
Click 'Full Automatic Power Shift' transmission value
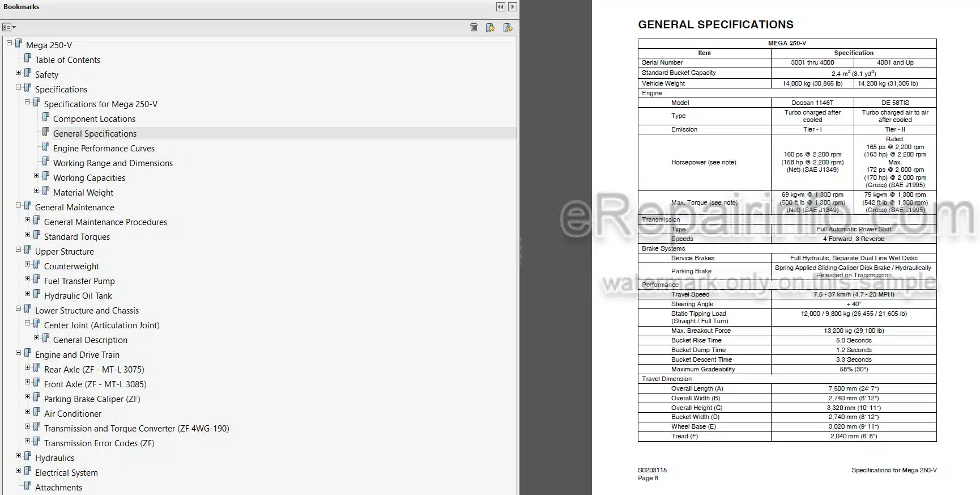tap(854, 229)
